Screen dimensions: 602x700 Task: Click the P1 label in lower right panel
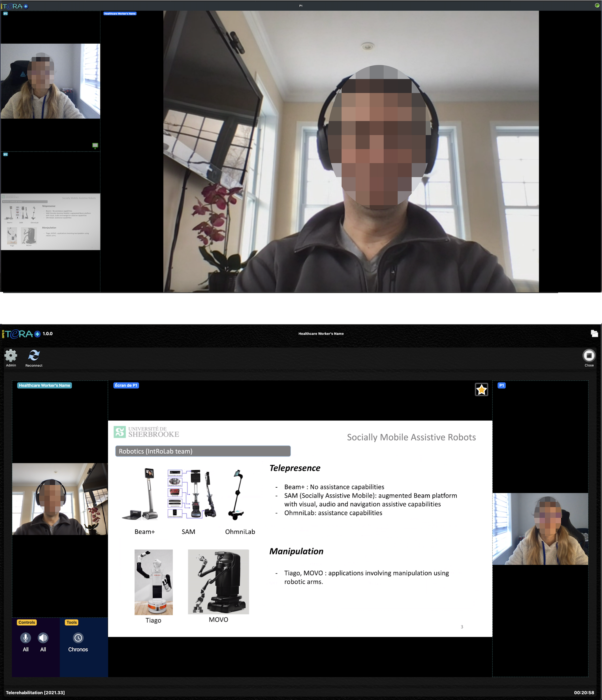501,385
